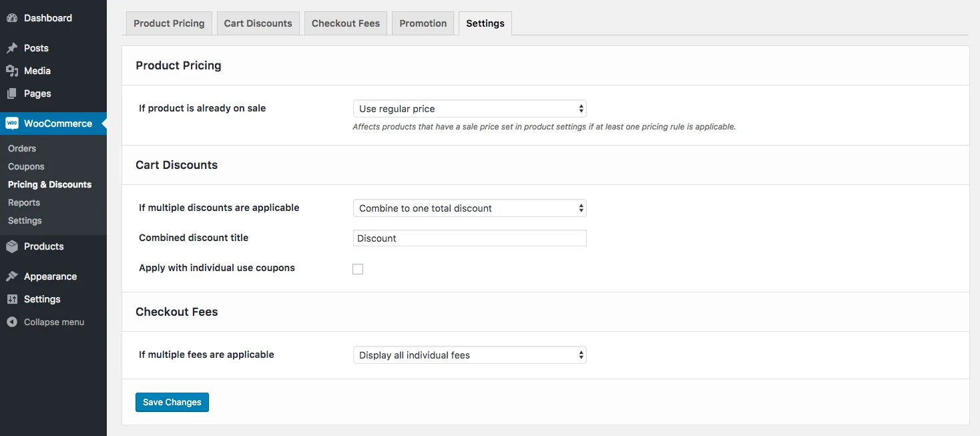Open the 'Use regular price' dropdown
The image size is (980, 436).
pos(469,109)
